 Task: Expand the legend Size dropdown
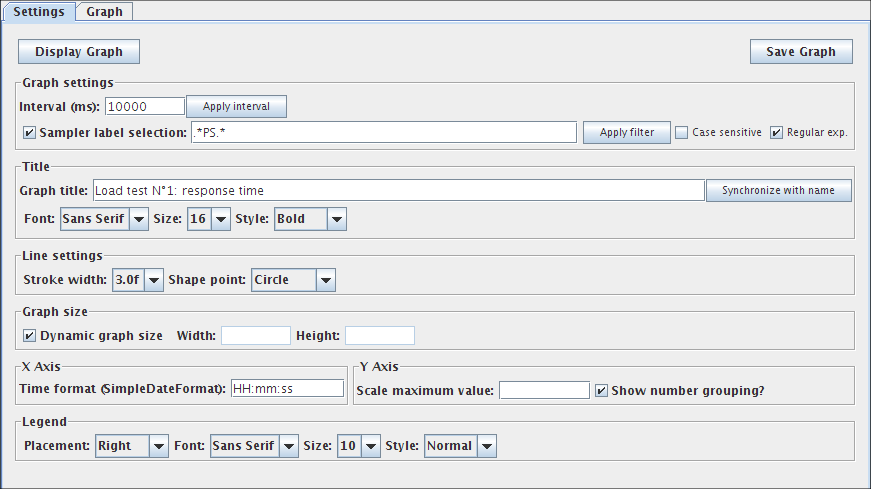(x=358, y=446)
